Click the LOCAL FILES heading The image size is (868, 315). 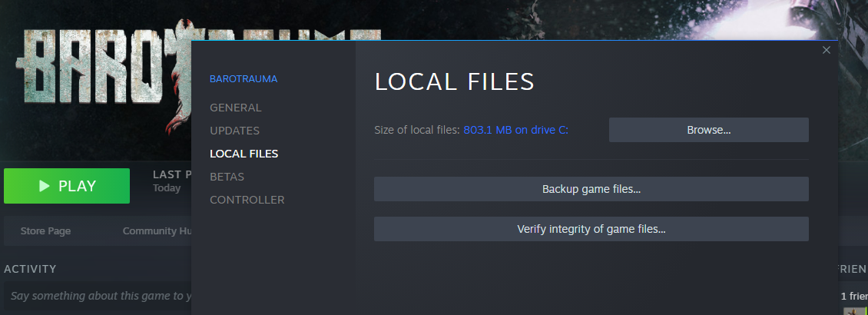(455, 82)
